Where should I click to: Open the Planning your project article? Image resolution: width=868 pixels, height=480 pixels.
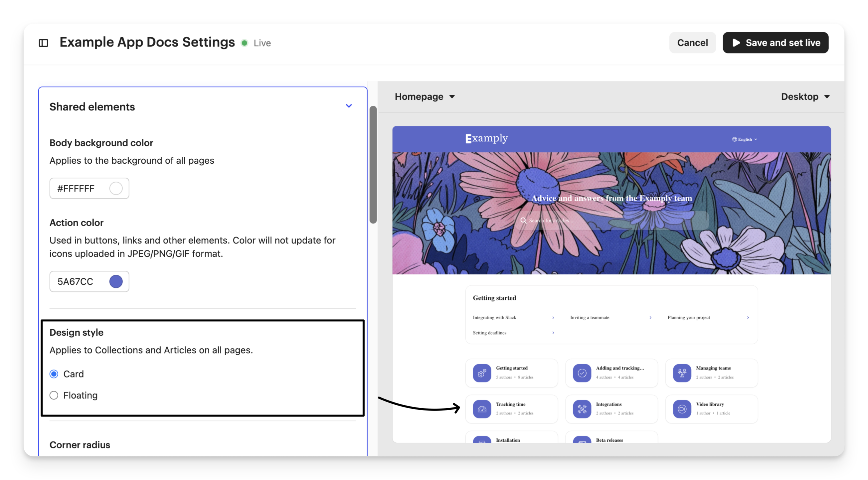(x=688, y=317)
